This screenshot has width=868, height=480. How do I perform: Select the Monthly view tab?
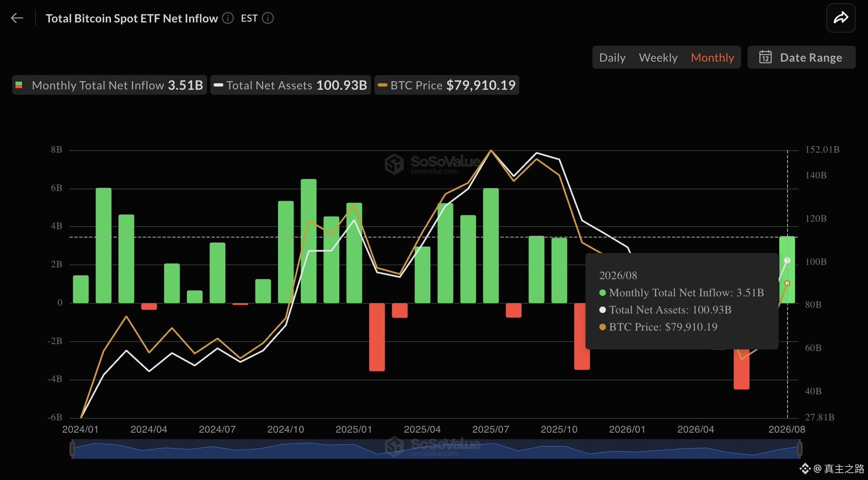[712, 57]
